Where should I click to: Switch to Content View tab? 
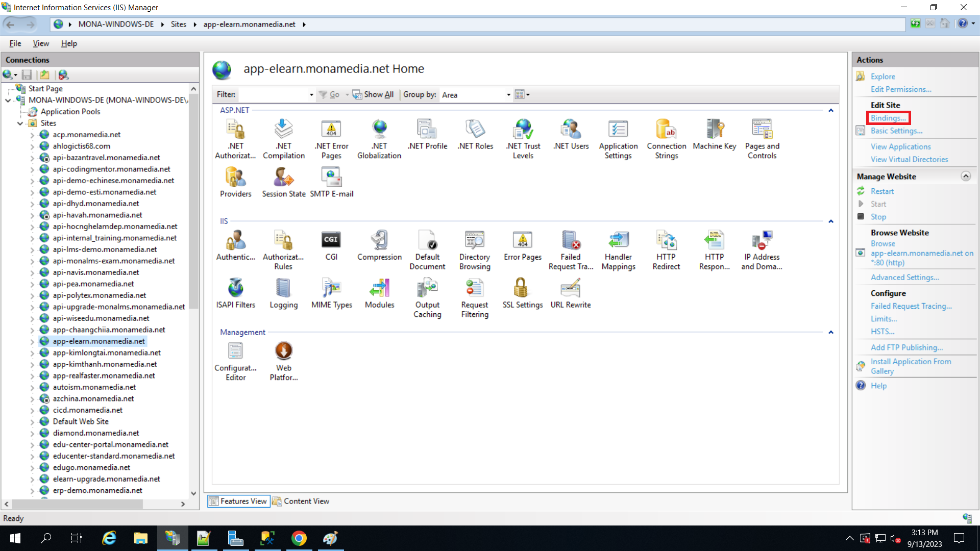click(301, 502)
